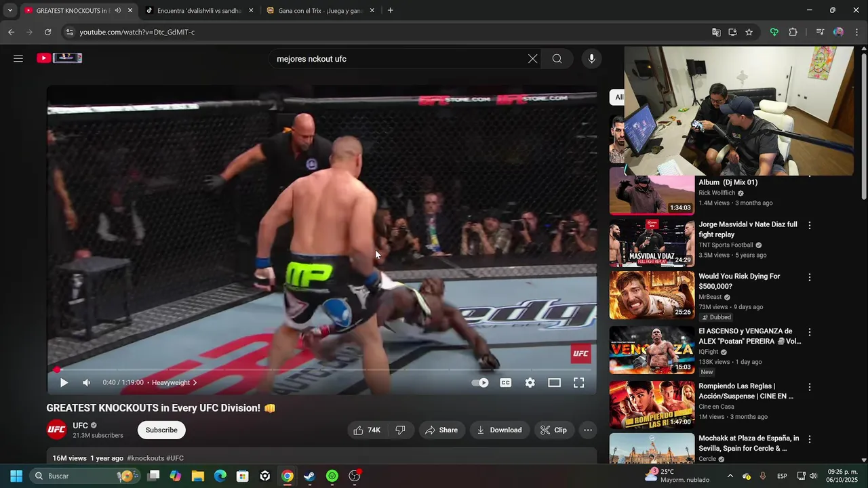Image resolution: width=868 pixels, height=488 pixels.
Task: Open more actions ellipsis under video
Action: tap(588, 430)
